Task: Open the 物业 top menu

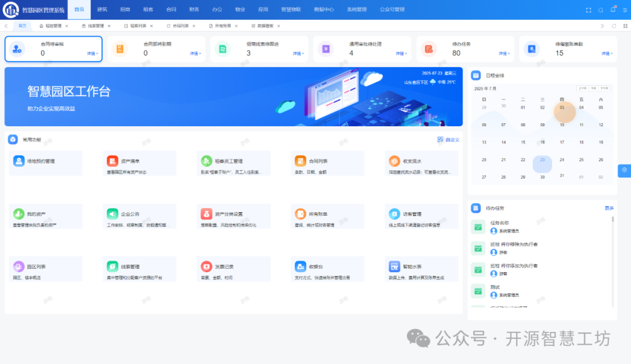Action: [240, 9]
